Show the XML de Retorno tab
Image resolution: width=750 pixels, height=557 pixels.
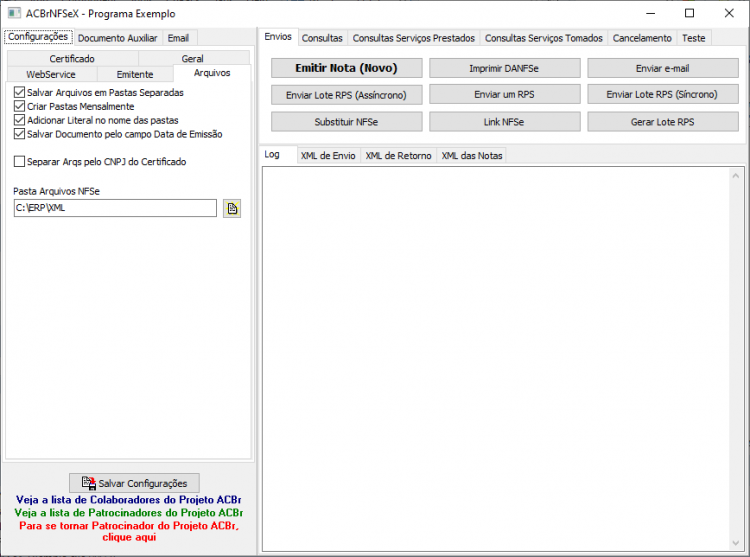click(x=398, y=155)
